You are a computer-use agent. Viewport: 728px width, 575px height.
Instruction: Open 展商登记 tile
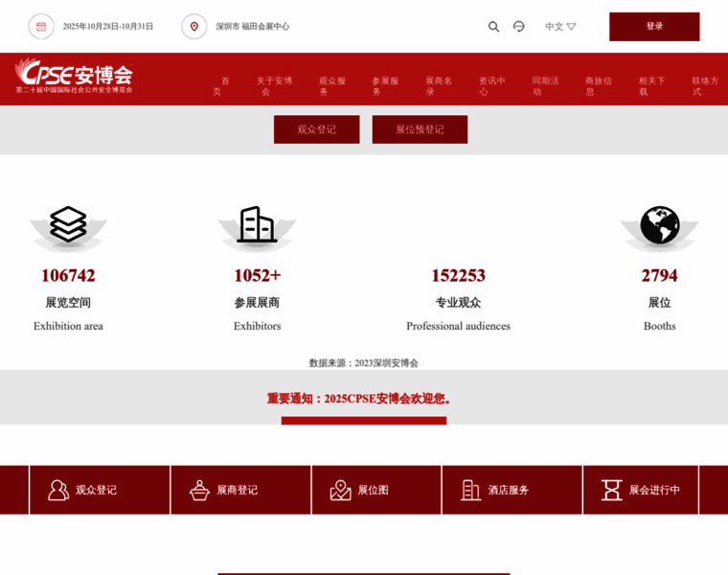(x=240, y=490)
